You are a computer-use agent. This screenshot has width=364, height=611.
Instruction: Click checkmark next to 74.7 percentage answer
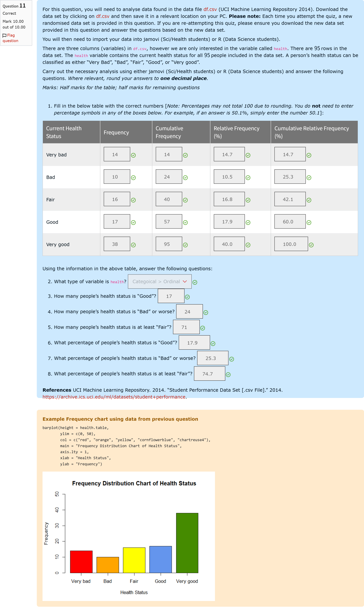point(228,374)
